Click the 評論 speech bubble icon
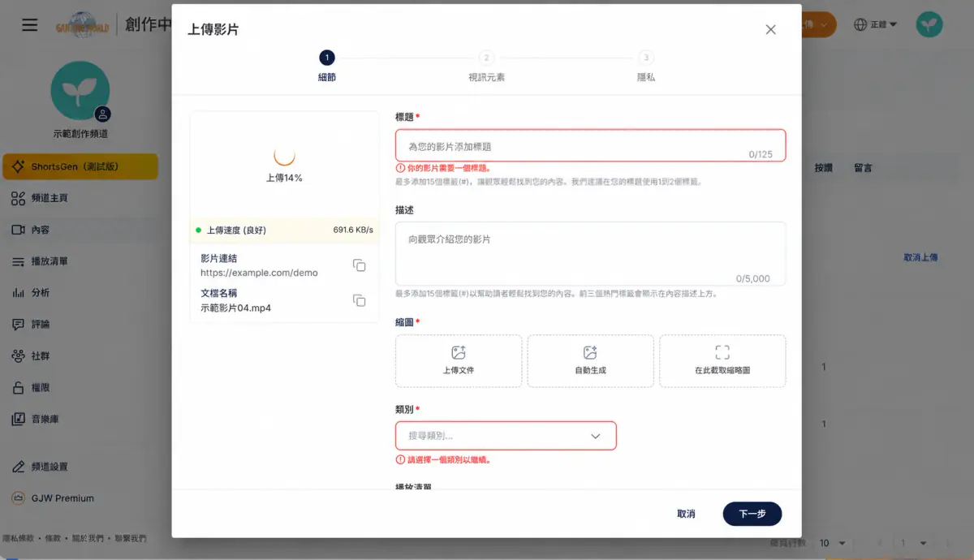The height and width of the screenshot is (560, 974). pos(18,325)
